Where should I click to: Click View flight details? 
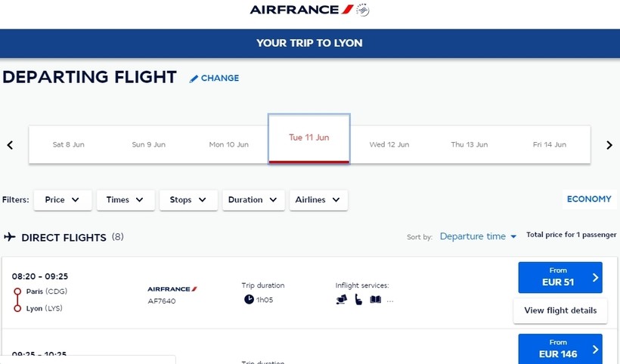point(560,310)
